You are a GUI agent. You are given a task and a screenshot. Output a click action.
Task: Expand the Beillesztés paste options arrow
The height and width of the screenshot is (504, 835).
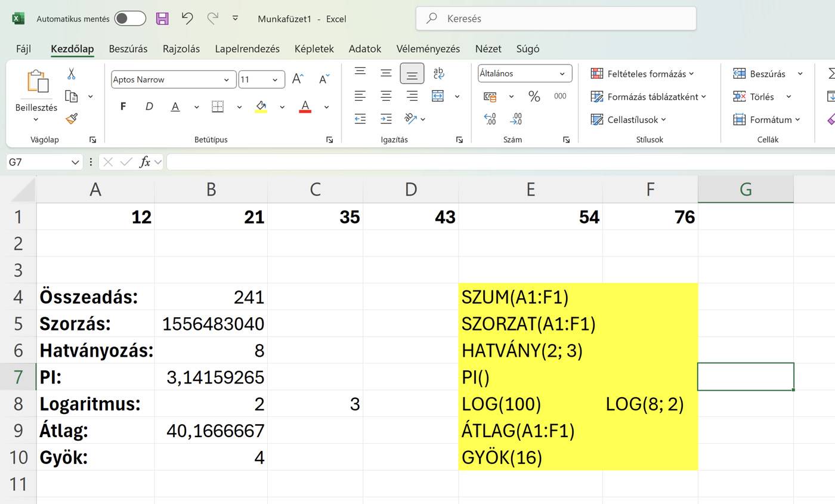click(36, 120)
